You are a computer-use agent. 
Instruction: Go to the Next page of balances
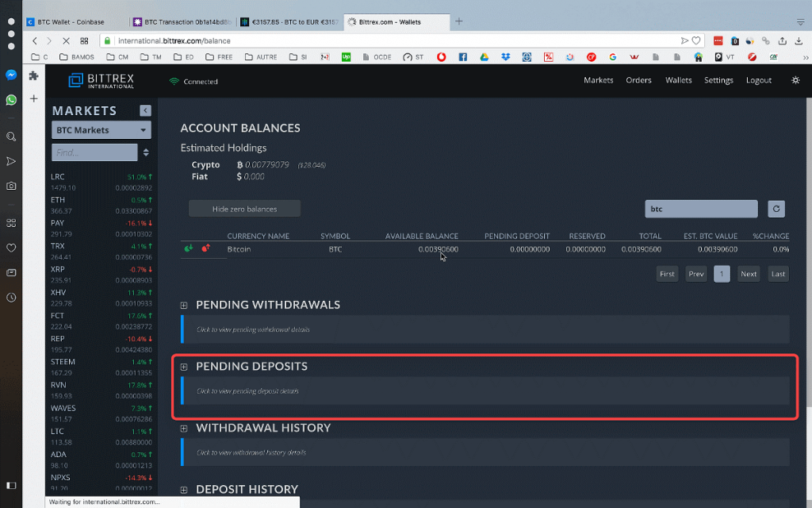click(749, 274)
